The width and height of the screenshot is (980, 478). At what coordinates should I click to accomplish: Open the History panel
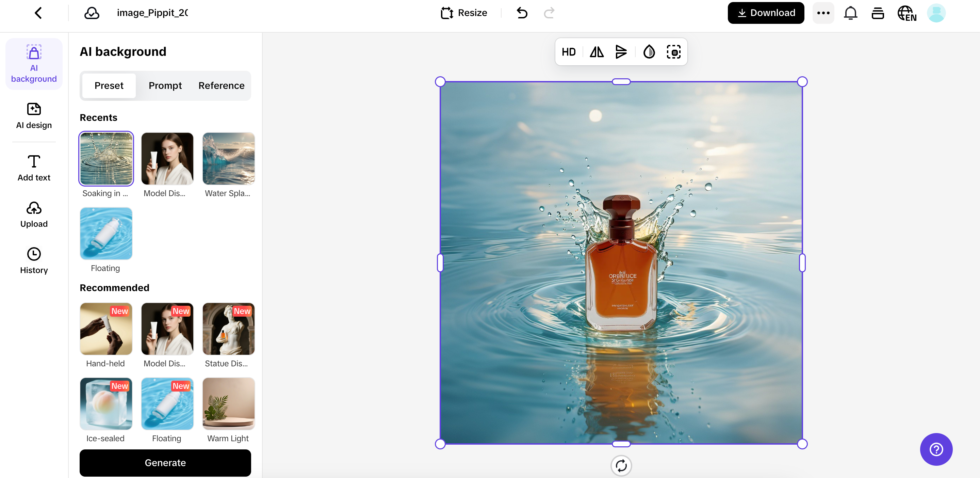34,261
